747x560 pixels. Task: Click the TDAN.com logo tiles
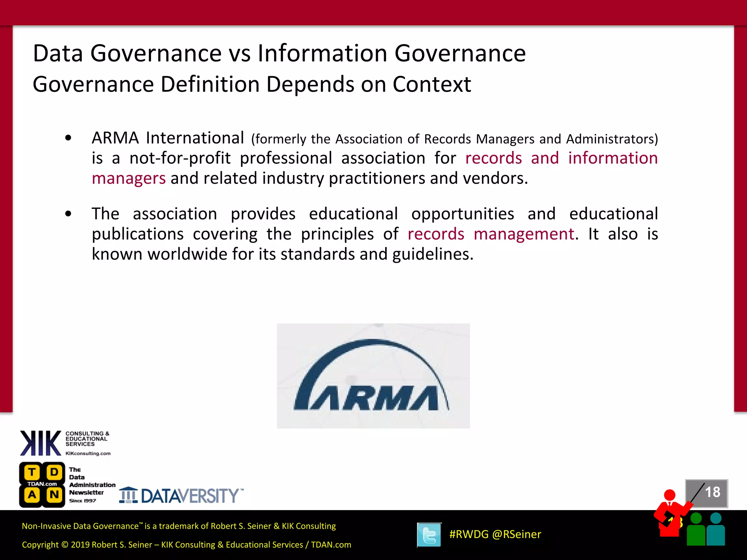coord(42,485)
